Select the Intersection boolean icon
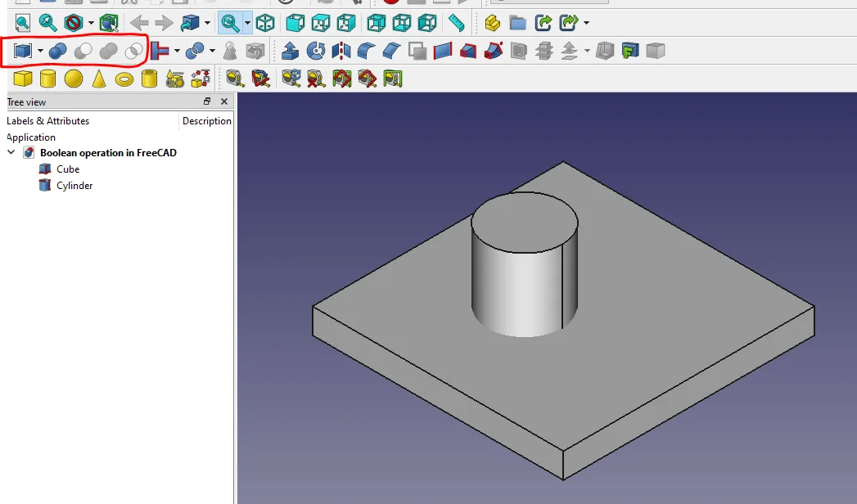 133,51
